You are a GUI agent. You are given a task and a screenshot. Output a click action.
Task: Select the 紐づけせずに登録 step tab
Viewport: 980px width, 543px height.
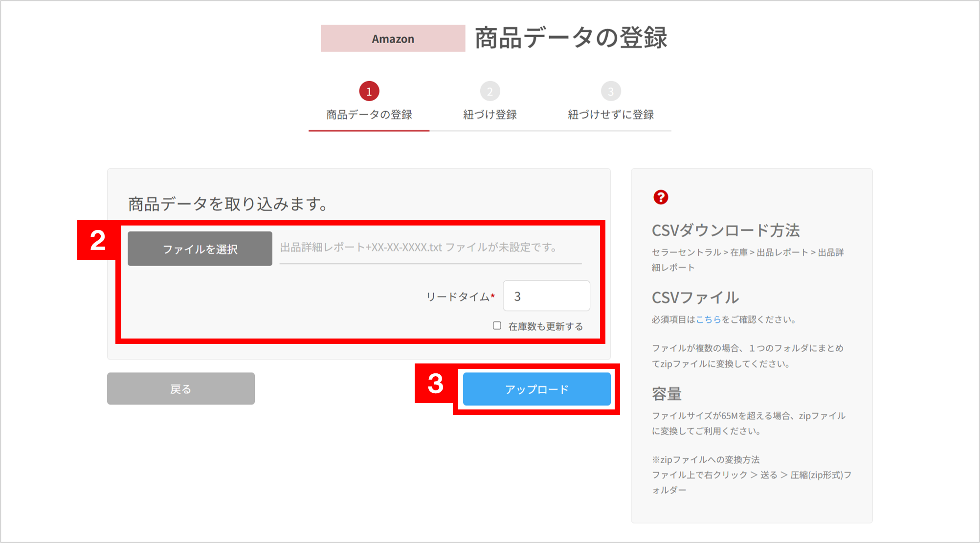click(x=611, y=114)
